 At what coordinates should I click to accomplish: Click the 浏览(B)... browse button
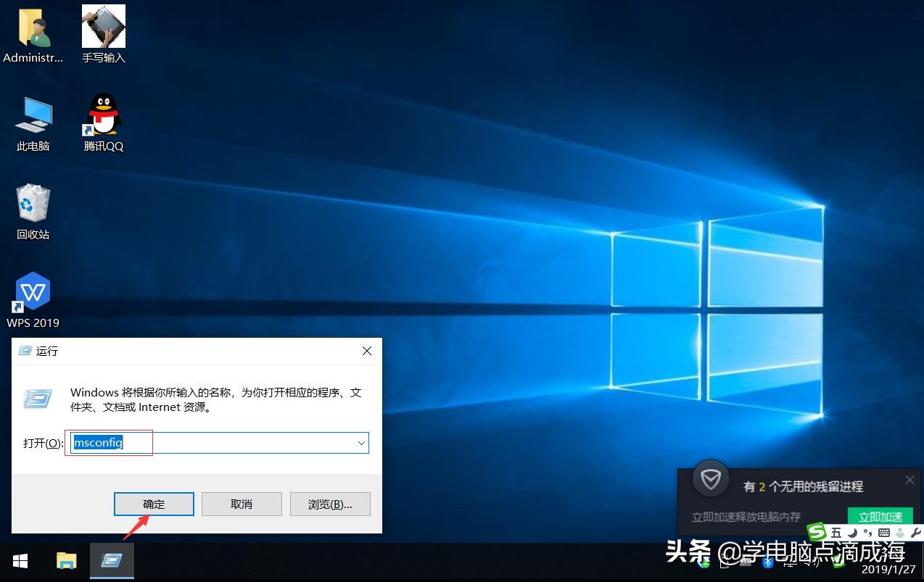330,504
